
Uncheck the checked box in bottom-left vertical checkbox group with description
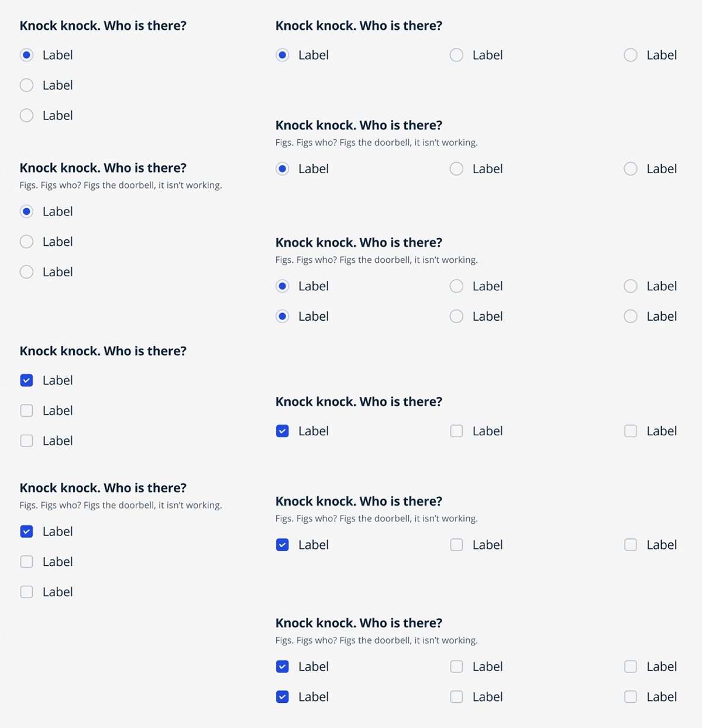26,531
